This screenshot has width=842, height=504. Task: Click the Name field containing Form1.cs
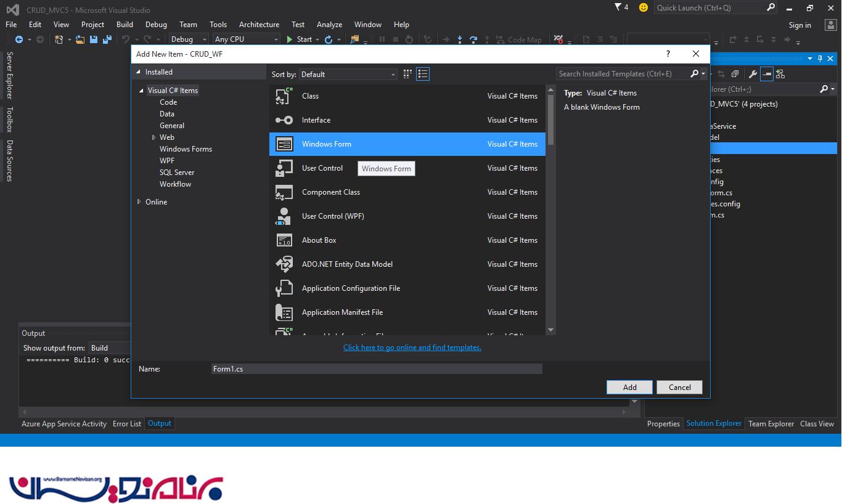(376, 369)
